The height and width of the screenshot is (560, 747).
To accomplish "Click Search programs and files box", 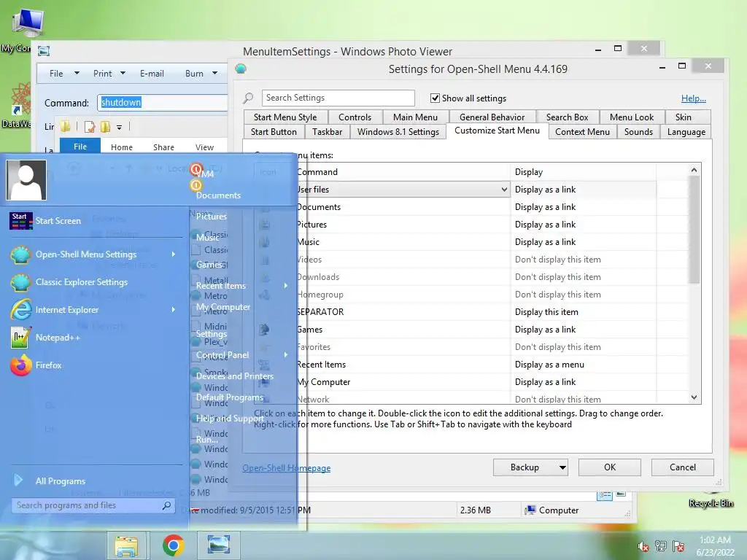I will click(93, 505).
